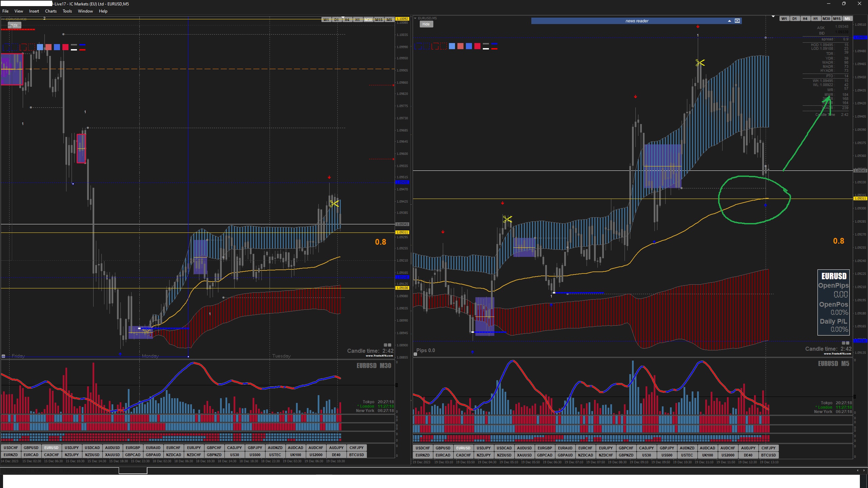Screen dimensions: 868x488
Task: Click the blue/red horizontal lines tool, right chart
Action: (x=494, y=46)
